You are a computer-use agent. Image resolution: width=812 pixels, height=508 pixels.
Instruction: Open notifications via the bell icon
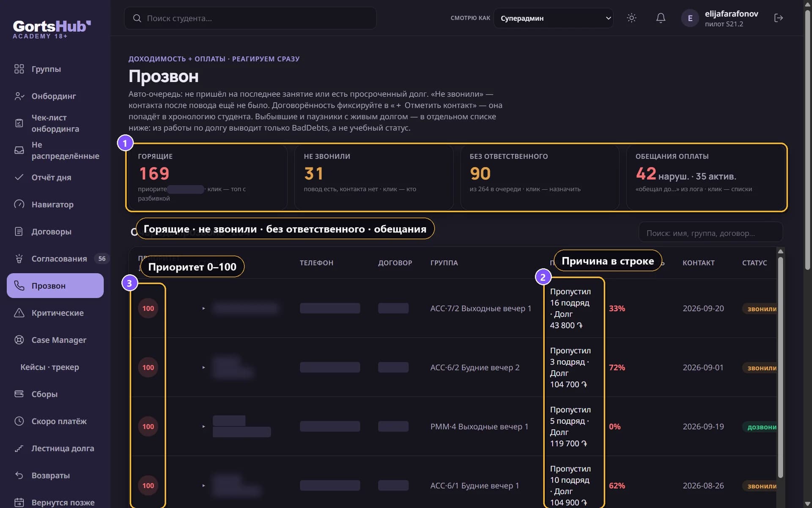(x=661, y=18)
